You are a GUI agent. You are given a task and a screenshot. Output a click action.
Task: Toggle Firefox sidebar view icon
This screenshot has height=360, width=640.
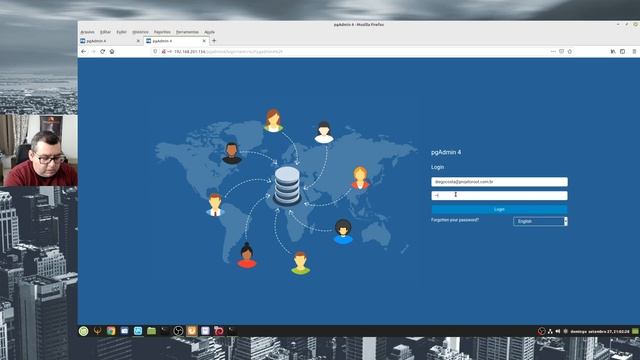[622, 52]
